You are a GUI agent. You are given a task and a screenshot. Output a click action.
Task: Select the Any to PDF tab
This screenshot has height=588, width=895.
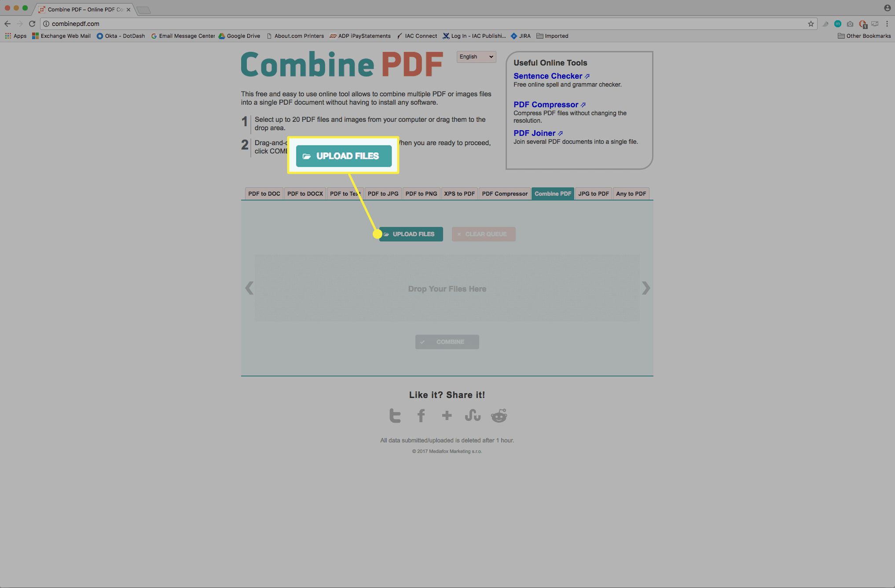pos(631,193)
